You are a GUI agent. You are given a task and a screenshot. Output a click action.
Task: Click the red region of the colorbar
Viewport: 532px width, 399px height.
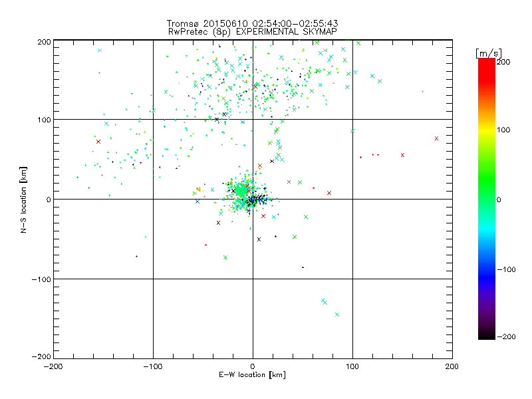(x=487, y=71)
